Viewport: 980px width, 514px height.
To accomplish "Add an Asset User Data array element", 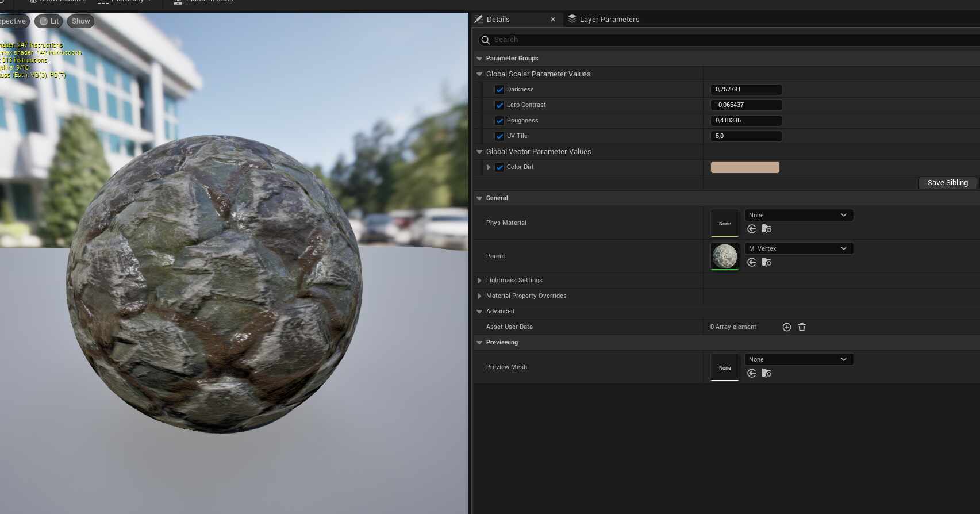I will [x=787, y=327].
